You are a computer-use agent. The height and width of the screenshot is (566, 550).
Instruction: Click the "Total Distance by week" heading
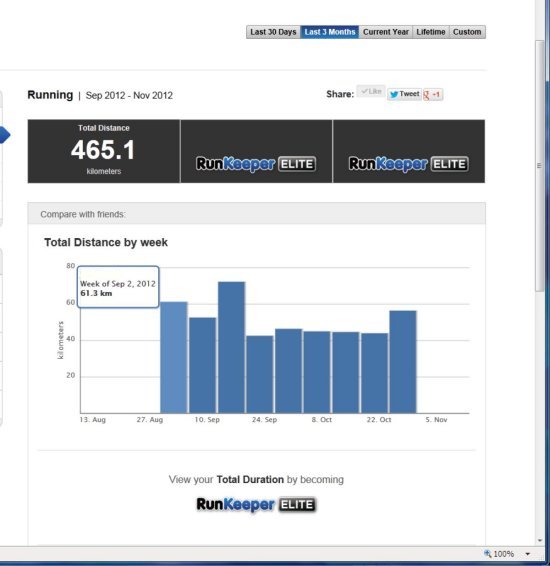(x=106, y=242)
